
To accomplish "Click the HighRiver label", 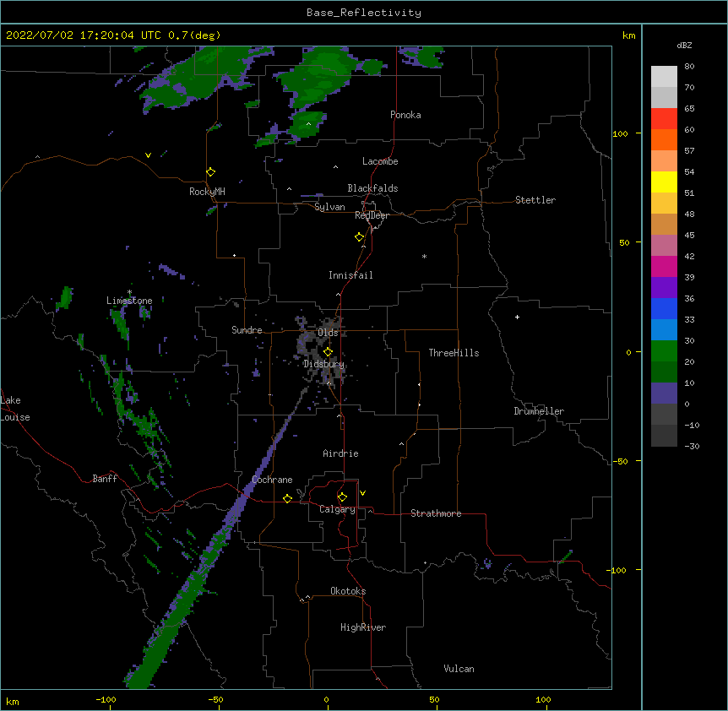I will 363,627.
